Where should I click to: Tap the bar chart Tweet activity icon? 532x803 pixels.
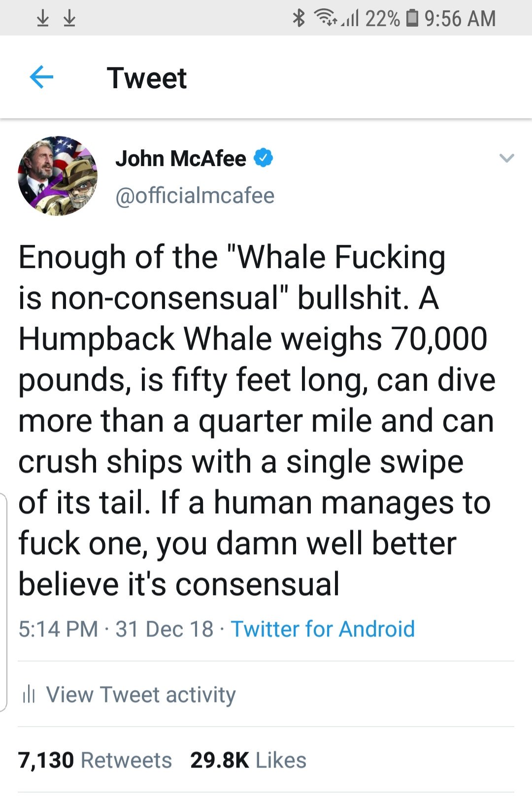29,695
